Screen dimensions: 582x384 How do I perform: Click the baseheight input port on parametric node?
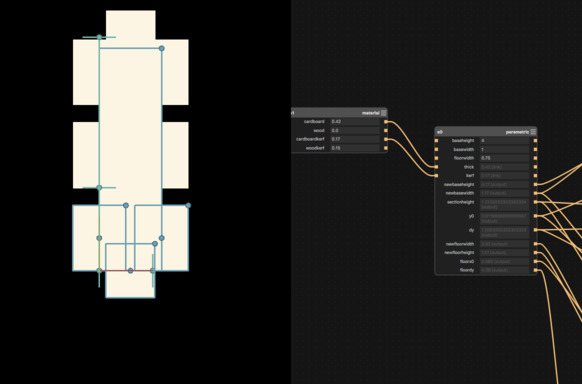point(436,141)
